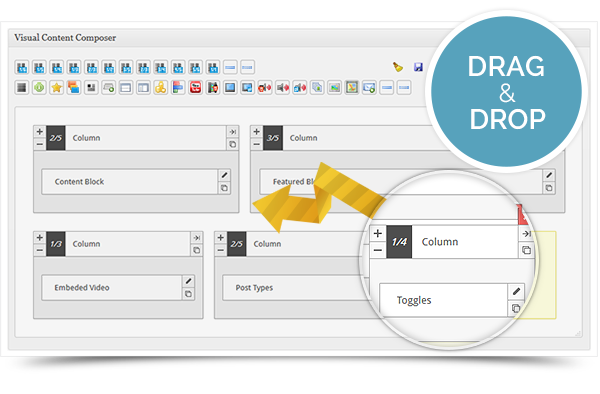Click the yellow connected circles icon

pyautogui.click(x=161, y=88)
